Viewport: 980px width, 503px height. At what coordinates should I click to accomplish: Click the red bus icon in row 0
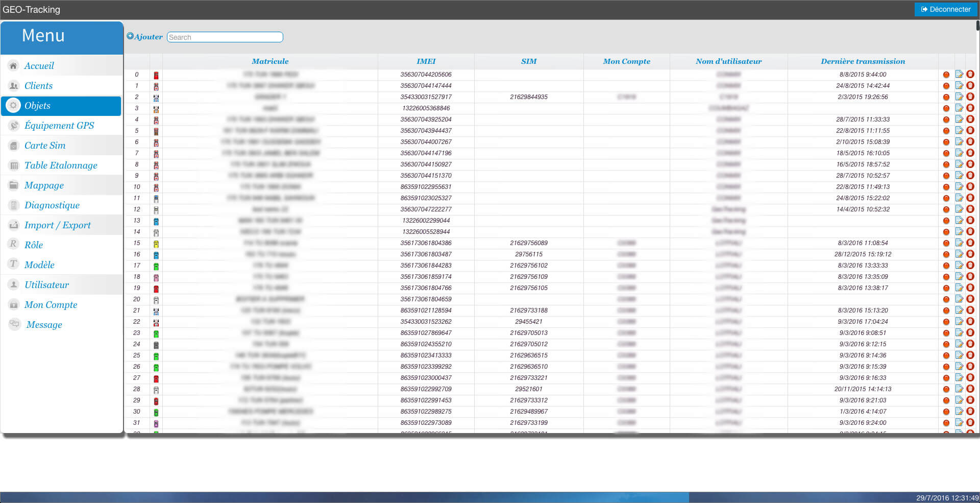(156, 75)
